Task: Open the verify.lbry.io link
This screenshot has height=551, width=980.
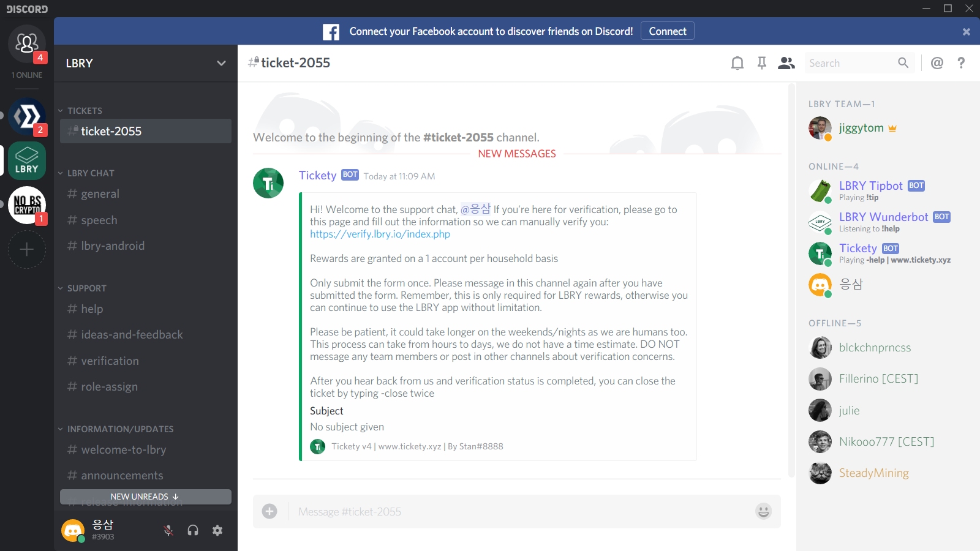Action: tap(380, 234)
